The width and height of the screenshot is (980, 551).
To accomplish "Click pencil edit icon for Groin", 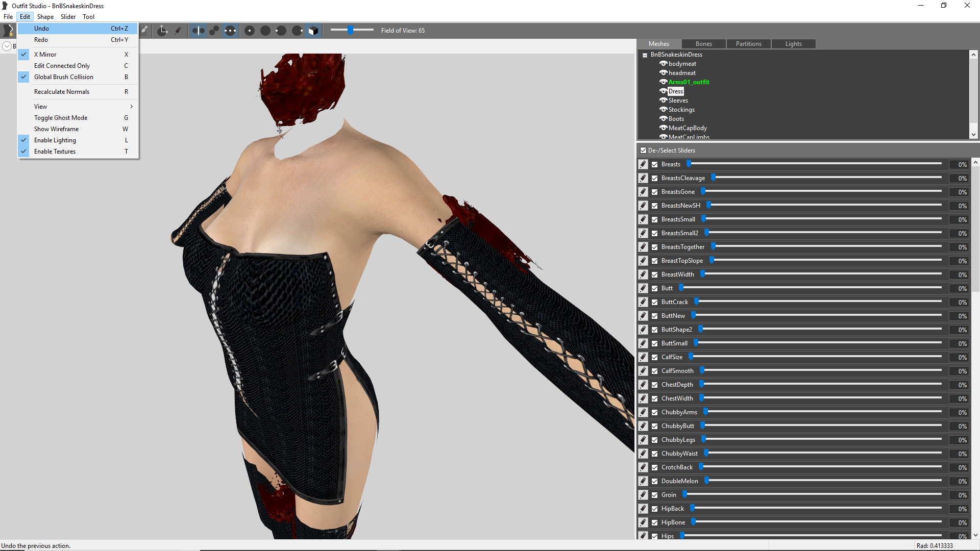I will [x=643, y=495].
